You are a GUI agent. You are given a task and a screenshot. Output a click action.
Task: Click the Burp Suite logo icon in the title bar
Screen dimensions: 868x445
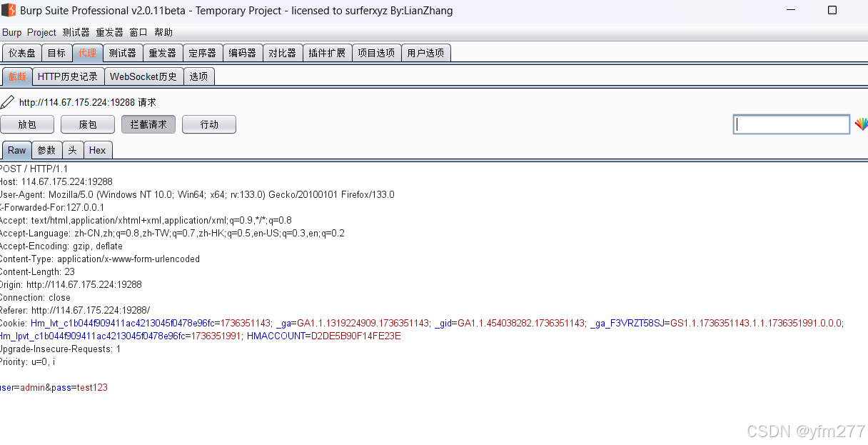pyautogui.click(x=8, y=10)
